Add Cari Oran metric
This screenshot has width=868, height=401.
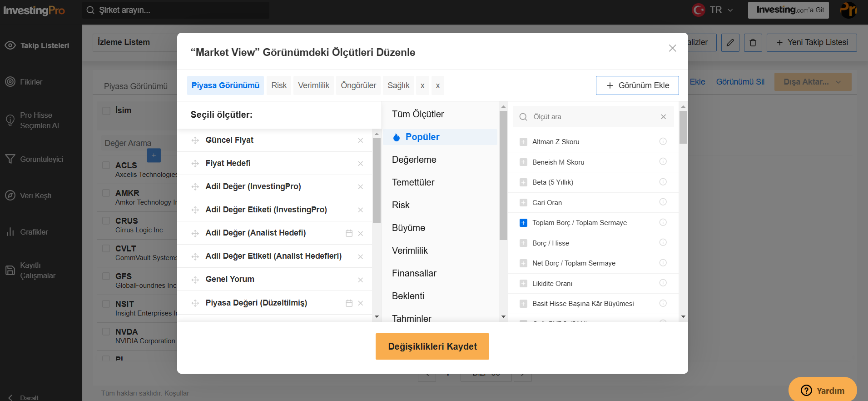click(523, 203)
